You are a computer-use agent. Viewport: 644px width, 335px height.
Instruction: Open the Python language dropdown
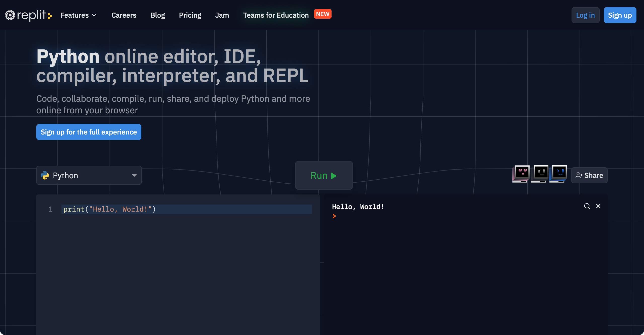point(134,175)
